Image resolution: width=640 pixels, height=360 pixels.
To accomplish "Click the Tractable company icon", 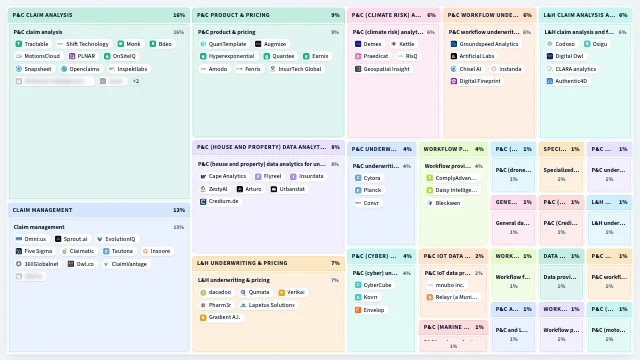I will (x=19, y=44).
